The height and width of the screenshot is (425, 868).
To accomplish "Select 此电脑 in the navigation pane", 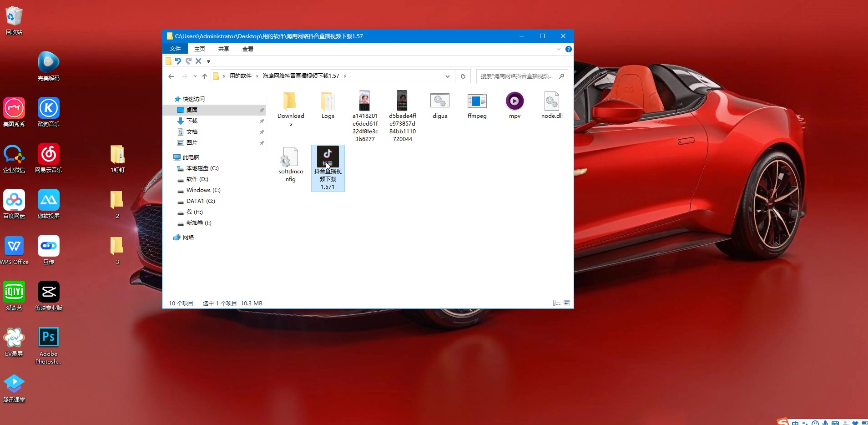I will [x=191, y=157].
